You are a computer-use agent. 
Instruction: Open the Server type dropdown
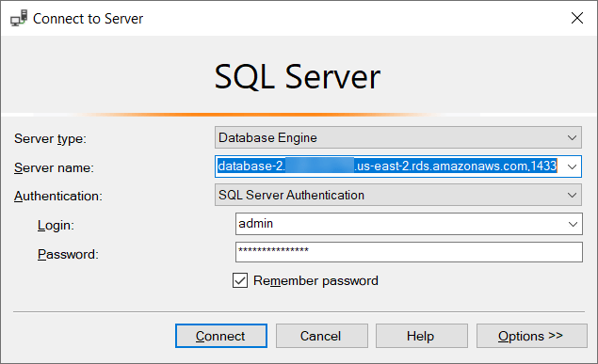(x=397, y=137)
